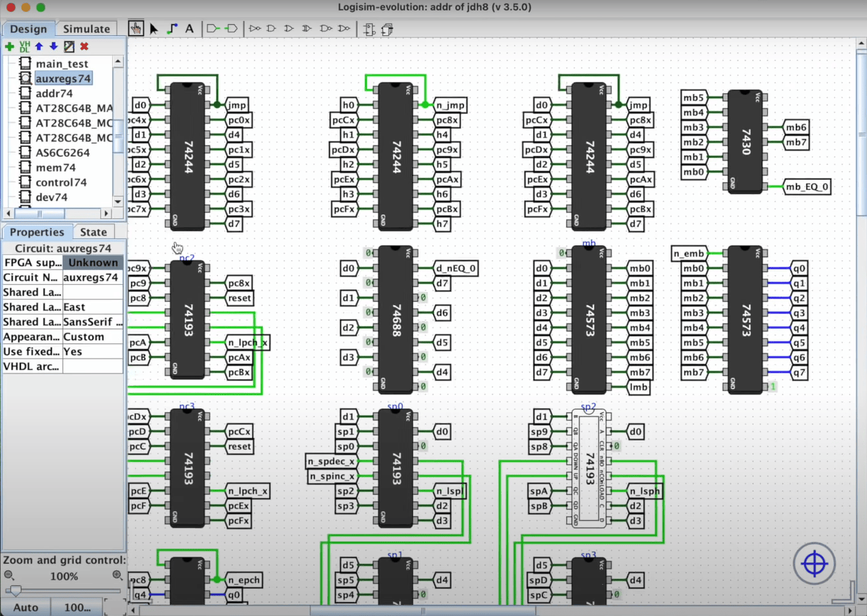
Task: Select addr74 in the circuit tree
Action: [x=53, y=93]
